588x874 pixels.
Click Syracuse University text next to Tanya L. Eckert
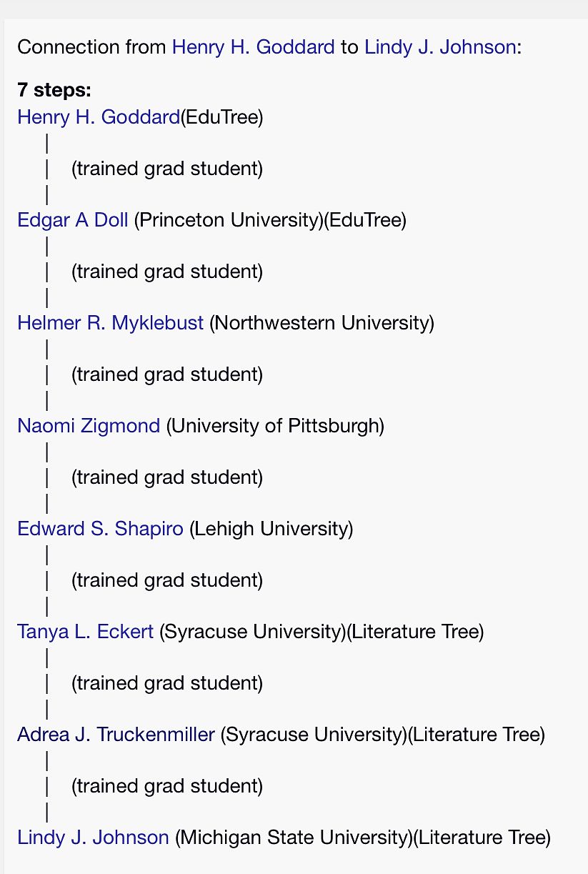(x=253, y=632)
